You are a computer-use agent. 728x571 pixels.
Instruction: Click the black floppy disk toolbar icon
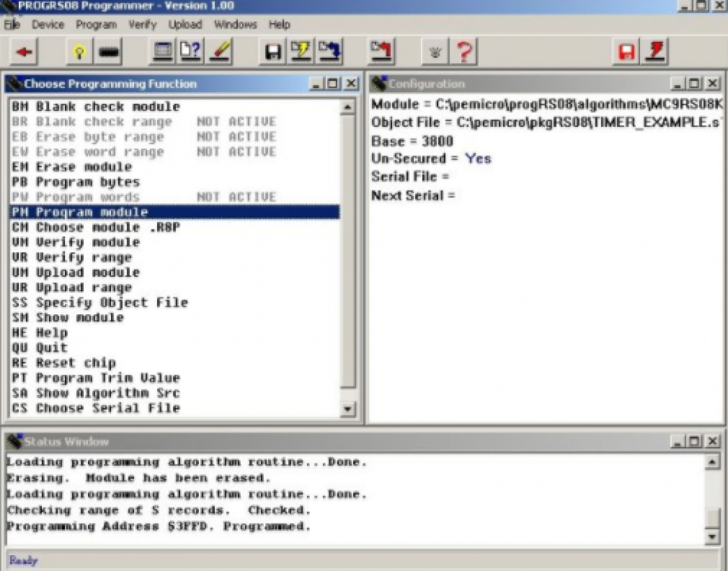(273, 52)
